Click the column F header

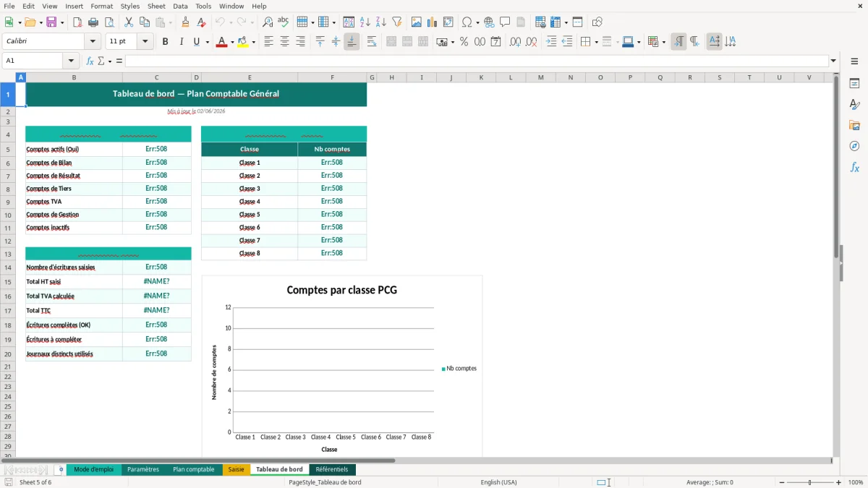(x=332, y=77)
